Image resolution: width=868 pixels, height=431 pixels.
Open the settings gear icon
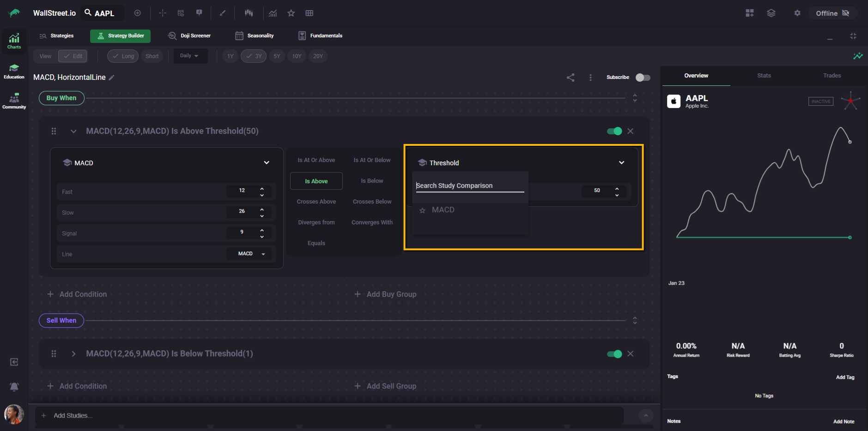pos(797,13)
